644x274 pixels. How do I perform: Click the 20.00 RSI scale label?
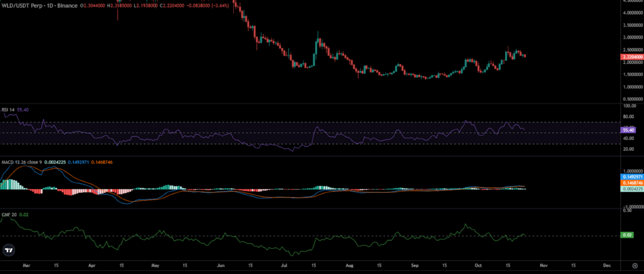click(628, 148)
